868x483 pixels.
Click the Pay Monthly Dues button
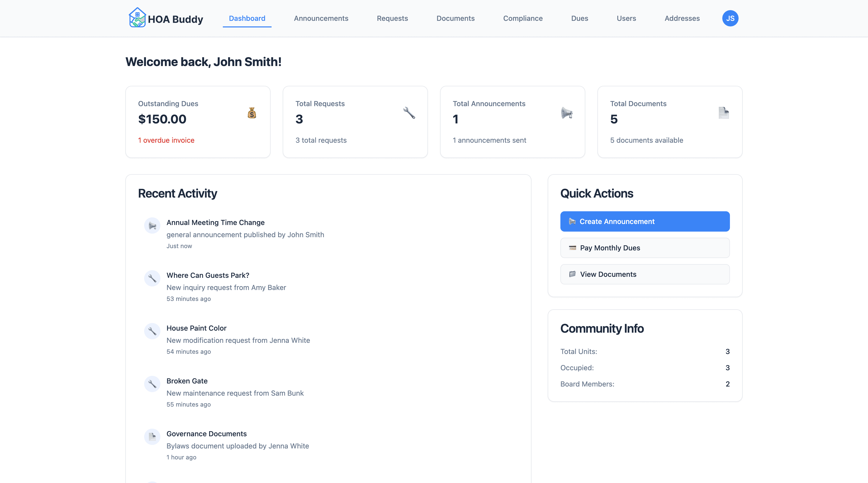645,248
